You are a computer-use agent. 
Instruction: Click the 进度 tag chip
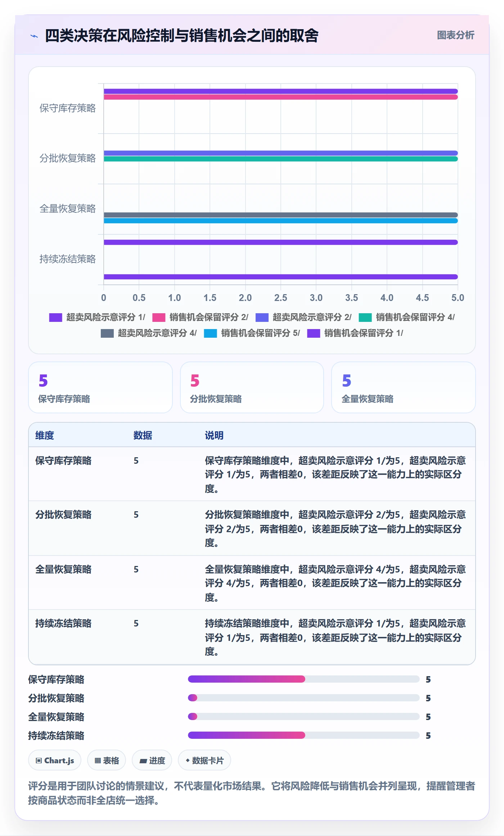152,760
